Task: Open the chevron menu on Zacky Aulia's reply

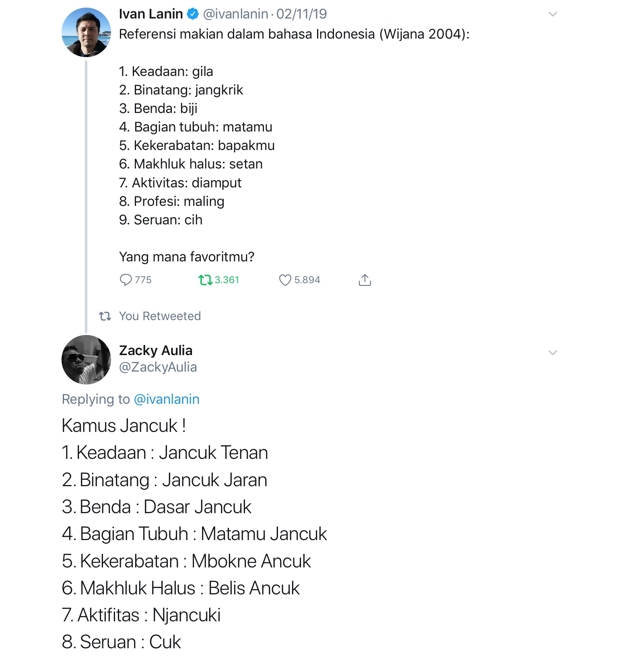Action: point(553,353)
